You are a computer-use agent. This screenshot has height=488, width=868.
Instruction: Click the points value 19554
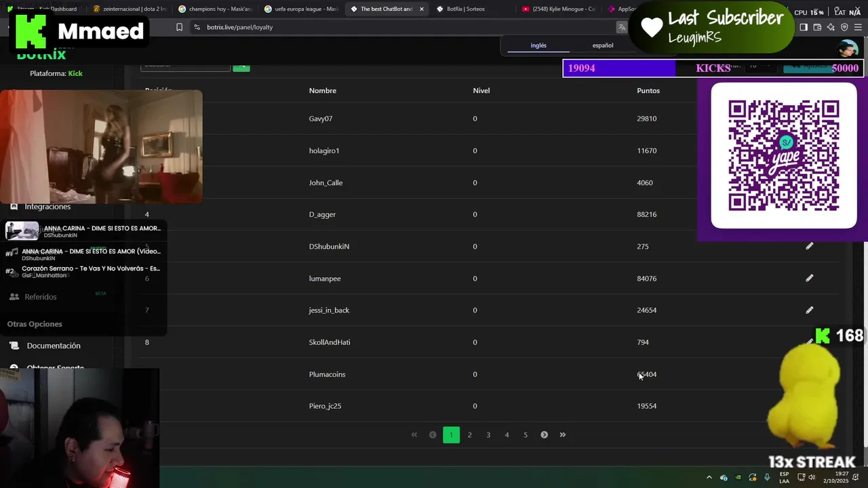(647, 406)
